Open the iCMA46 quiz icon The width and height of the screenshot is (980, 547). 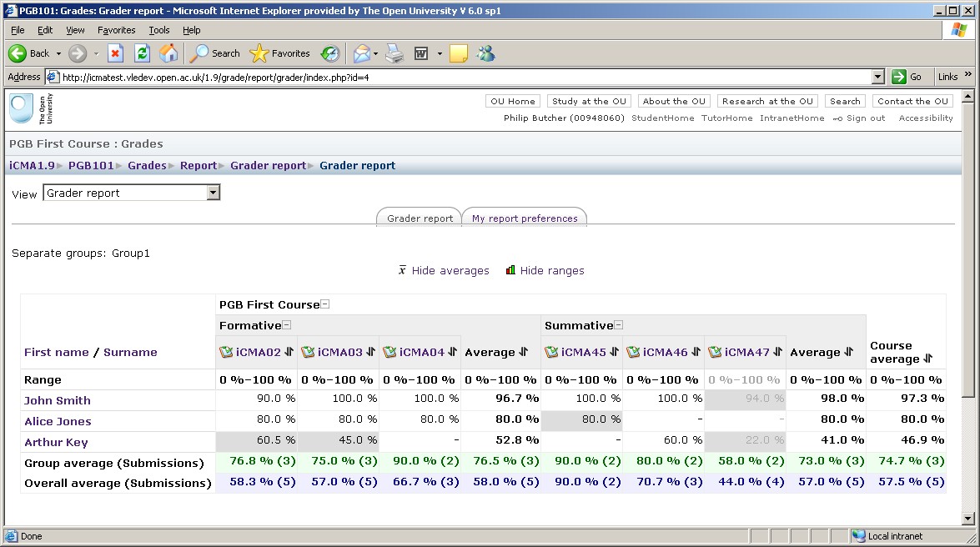[633, 352]
